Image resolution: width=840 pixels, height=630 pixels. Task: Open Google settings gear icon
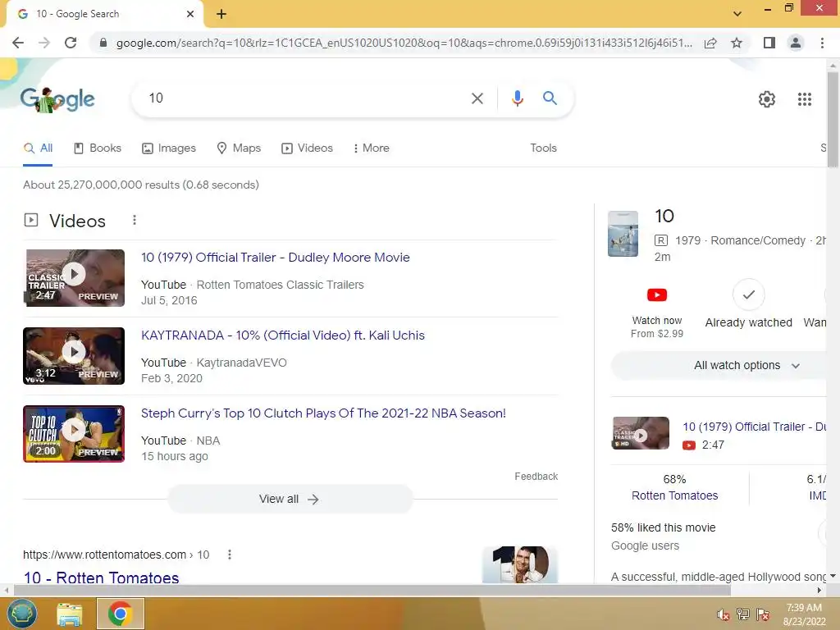tap(767, 99)
